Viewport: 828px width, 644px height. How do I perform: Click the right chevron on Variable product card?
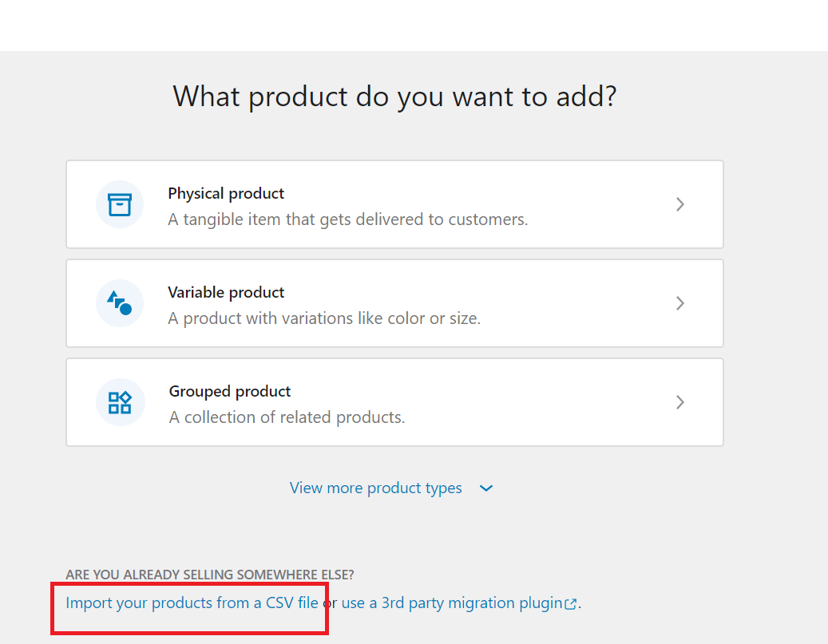(x=680, y=303)
